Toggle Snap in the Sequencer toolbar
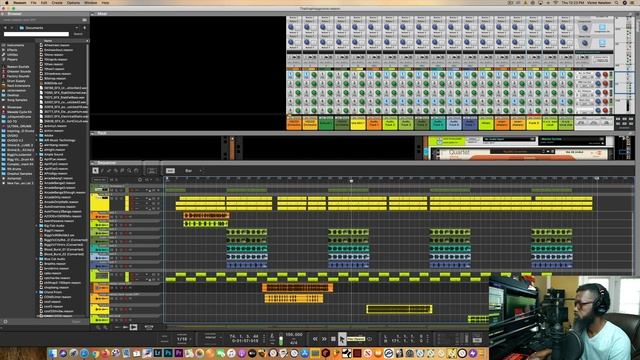Screen dimensions: 640x360 click(170, 171)
